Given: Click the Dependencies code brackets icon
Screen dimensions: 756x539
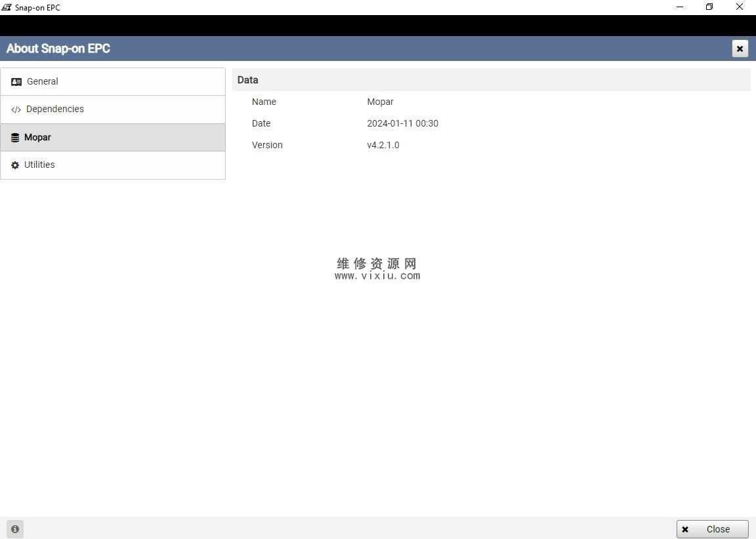Looking at the screenshot, I should (16, 110).
